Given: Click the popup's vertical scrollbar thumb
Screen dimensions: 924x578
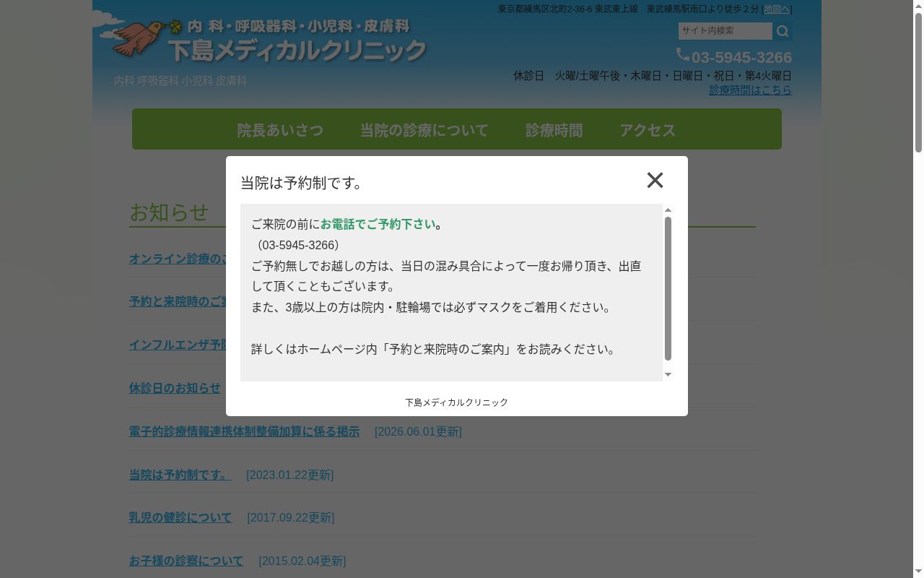Looking at the screenshot, I should click(x=668, y=288).
